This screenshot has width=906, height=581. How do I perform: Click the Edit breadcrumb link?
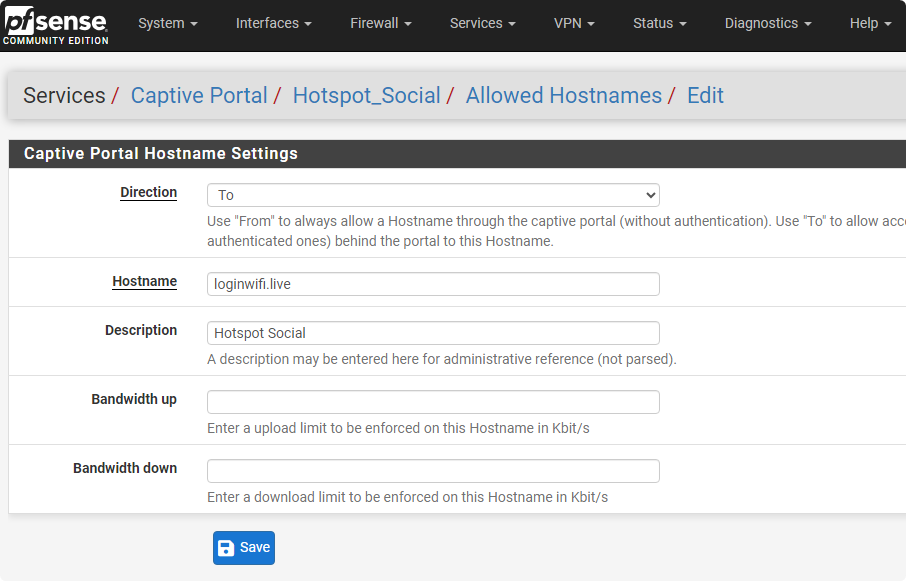click(705, 96)
